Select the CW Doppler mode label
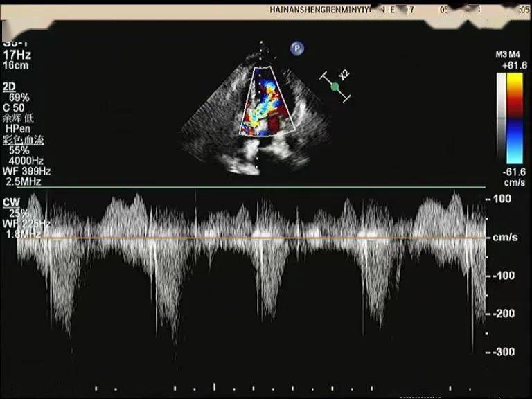Viewport: 532px width, 399px height. pos(11,202)
